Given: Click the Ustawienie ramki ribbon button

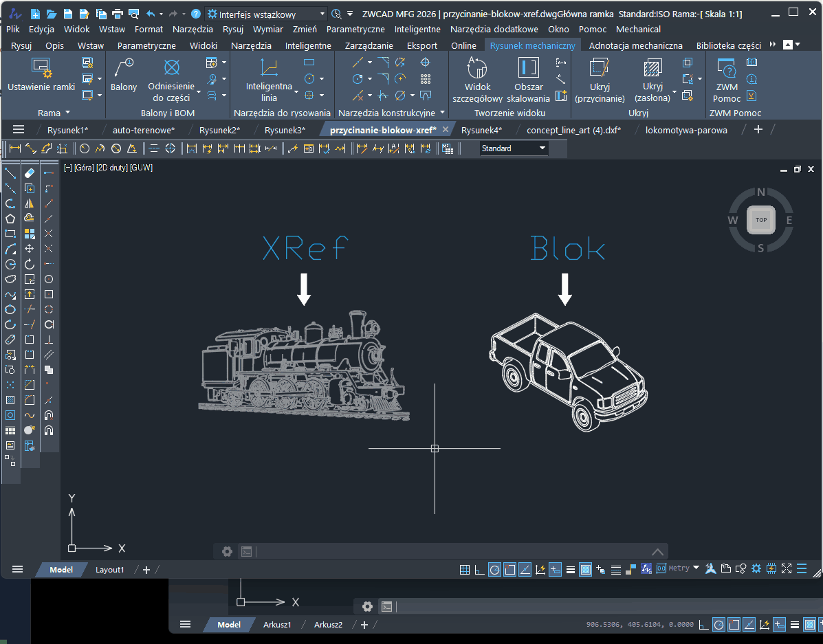Looking at the screenshot, I should coord(41,76).
